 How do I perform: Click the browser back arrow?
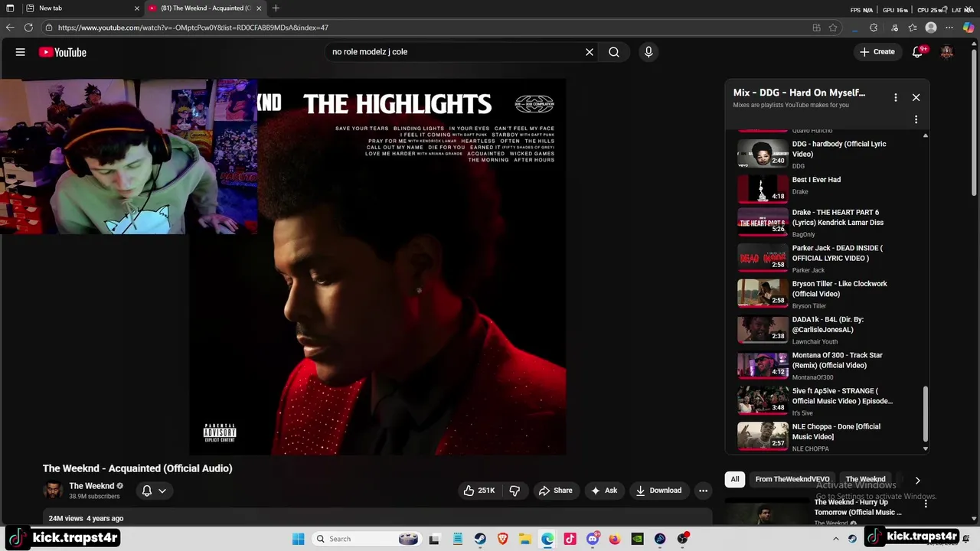click(10, 28)
